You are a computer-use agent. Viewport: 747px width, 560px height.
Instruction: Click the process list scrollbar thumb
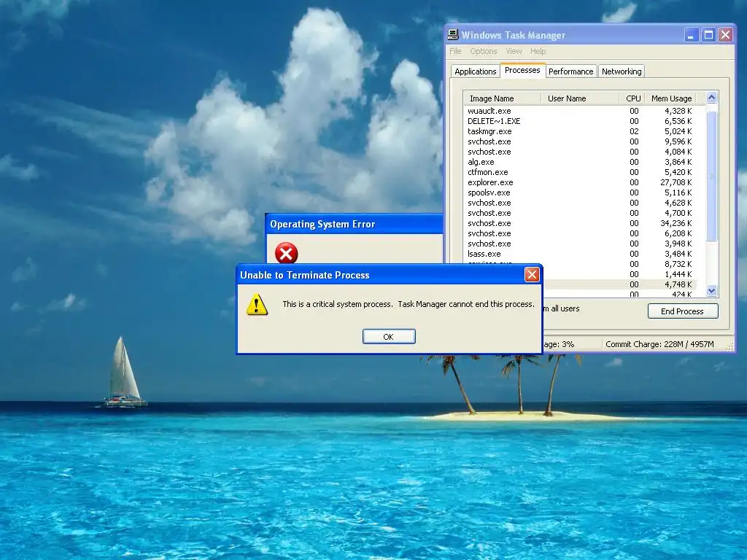tap(712, 176)
